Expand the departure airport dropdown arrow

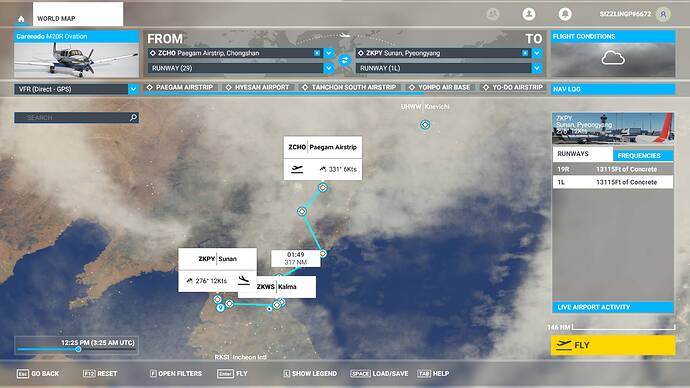[329, 53]
